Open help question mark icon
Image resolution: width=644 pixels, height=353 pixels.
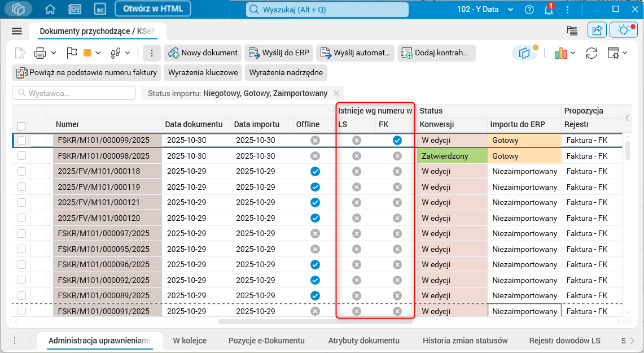coord(529,10)
